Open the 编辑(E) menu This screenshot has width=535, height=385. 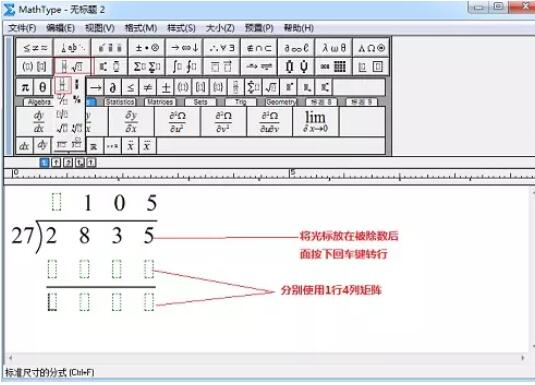click(60, 28)
